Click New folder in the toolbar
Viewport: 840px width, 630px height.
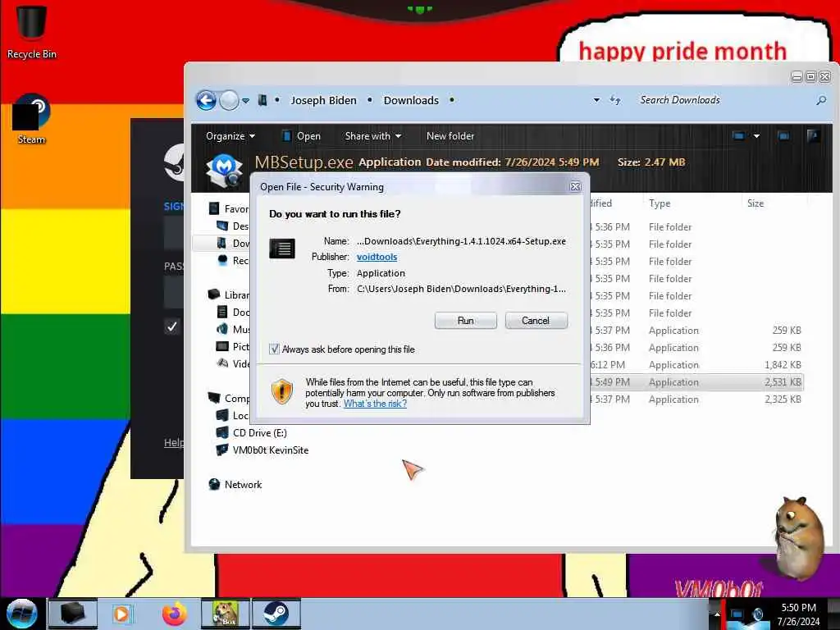coord(450,136)
